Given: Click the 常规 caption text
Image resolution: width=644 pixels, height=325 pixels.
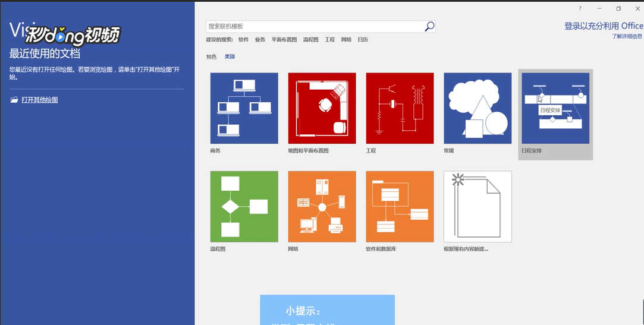Looking at the screenshot, I should click(x=449, y=150).
